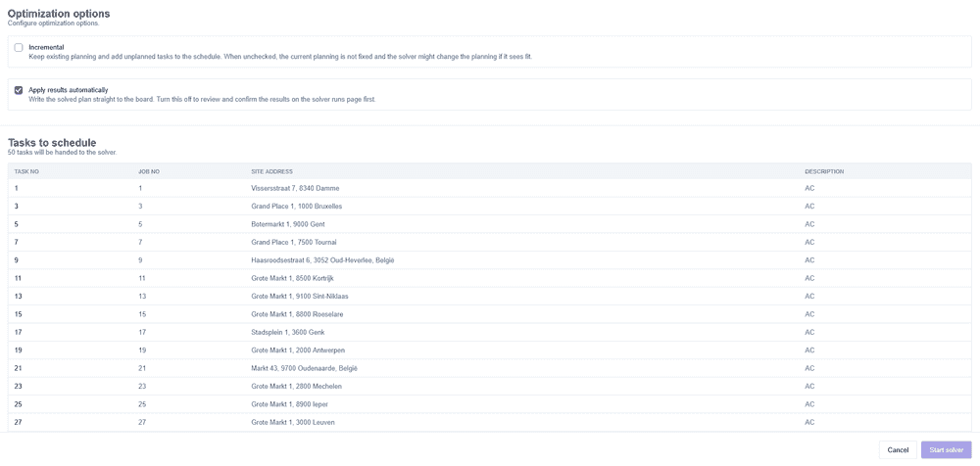Viewport: 980px width, 466px height.
Task: Click the AC description in Tournai row
Action: click(809, 243)
